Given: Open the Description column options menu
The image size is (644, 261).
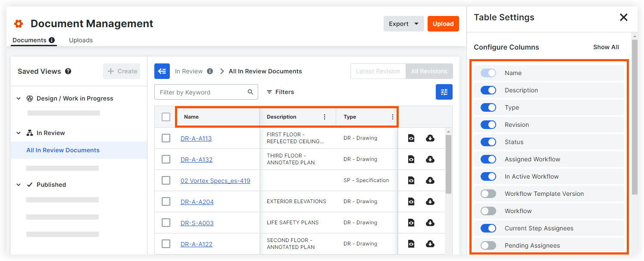Looking at the screenshot, I should click(325, 117).
